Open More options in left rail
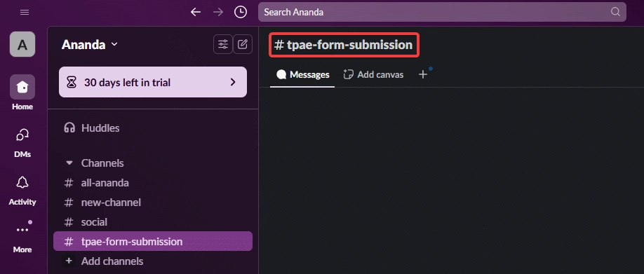 point(22,237)
